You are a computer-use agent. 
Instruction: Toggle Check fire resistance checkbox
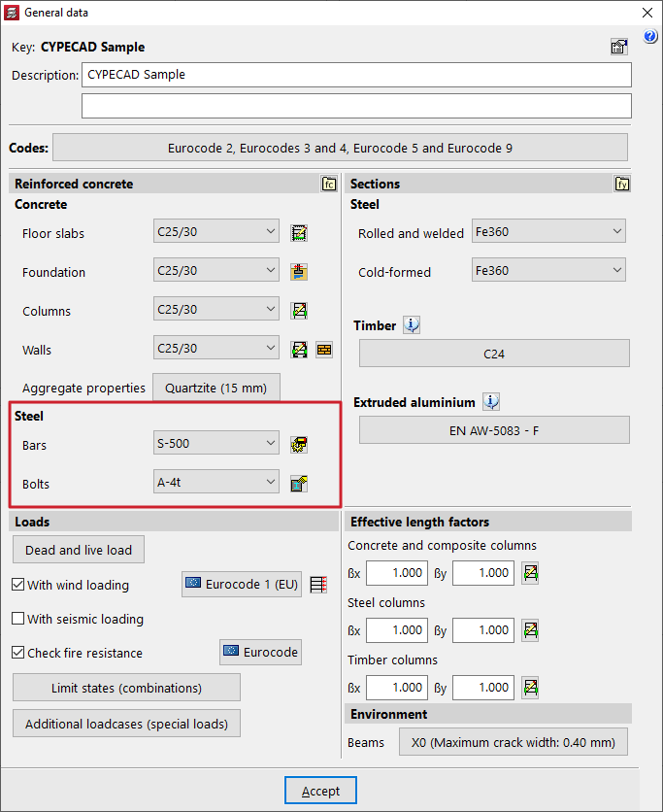click(x=18, y=653)
